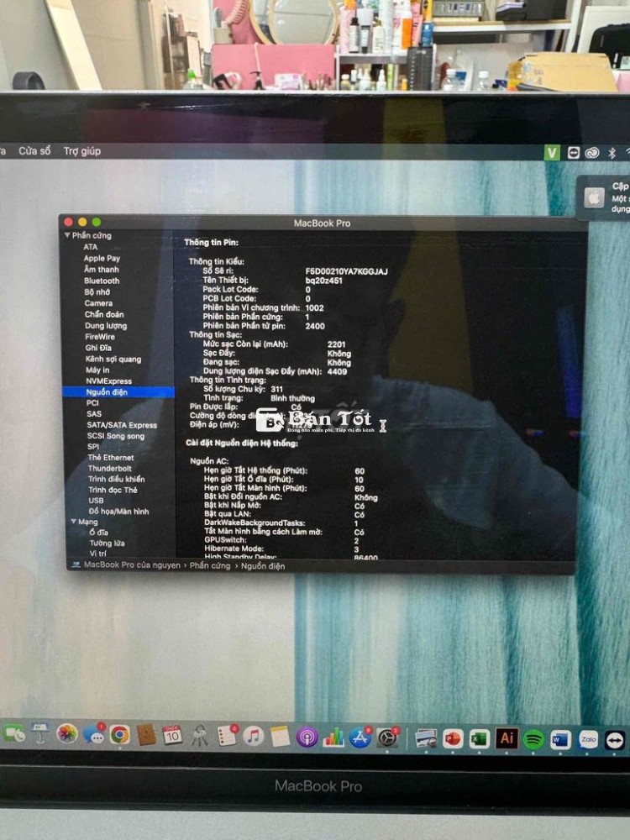This screenshot has width=630, height=840.
Task: Launch the Music app icon
Action: (x=254, y=736)
